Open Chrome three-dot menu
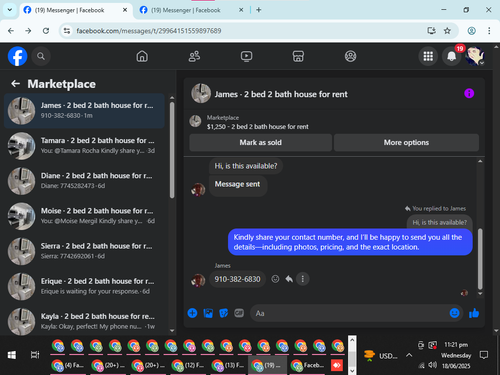The height and width of the screenshot is (375, 500). tap(489, 31)
